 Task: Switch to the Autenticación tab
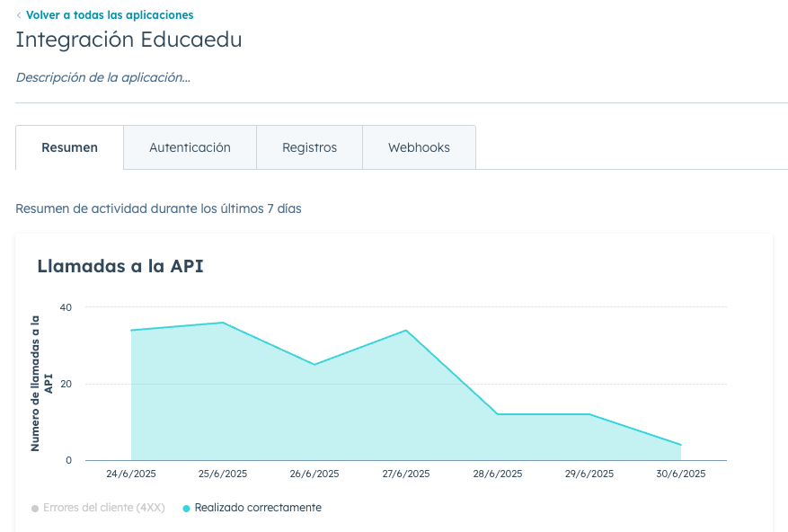coord(190,147)
